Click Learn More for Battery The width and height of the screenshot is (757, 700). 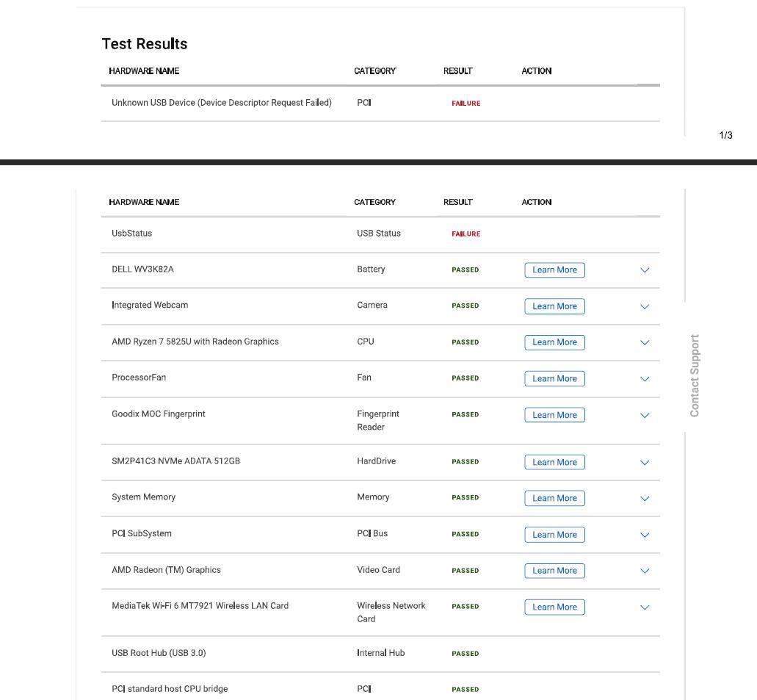click(554, 270)
